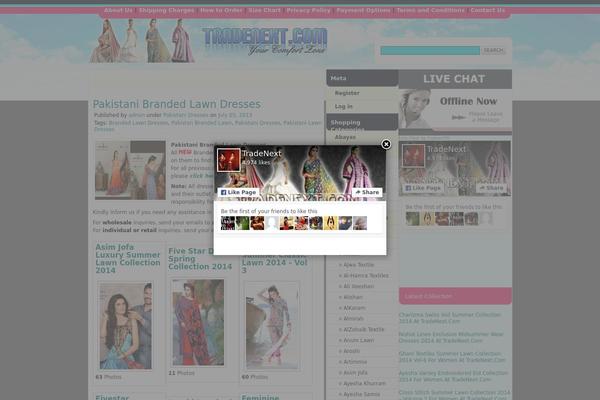Click the header fashion models banner image
This screenshot has height=400, width=600.
(142, 41)
